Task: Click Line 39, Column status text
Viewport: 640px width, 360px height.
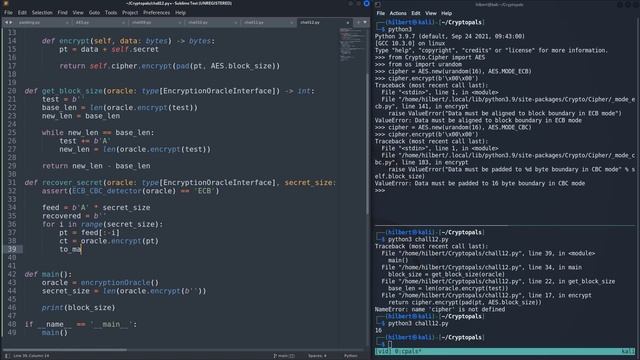Action: click(x=31, y=356)
